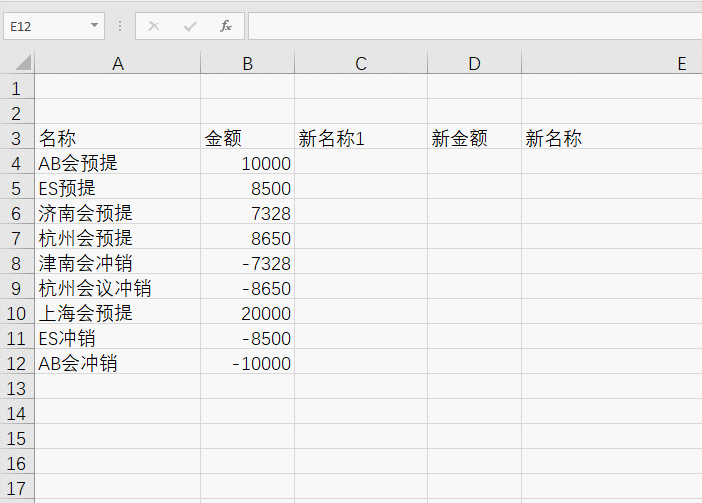
Task: Select column A header
Action: (x=118, y=64)
